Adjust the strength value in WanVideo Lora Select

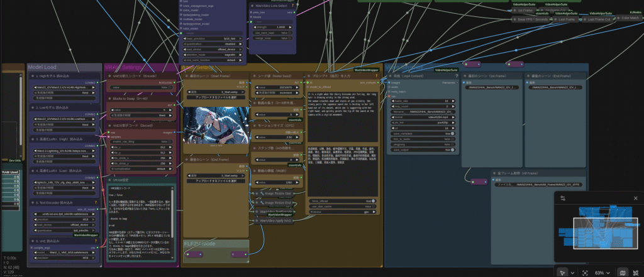coord(270,27)
